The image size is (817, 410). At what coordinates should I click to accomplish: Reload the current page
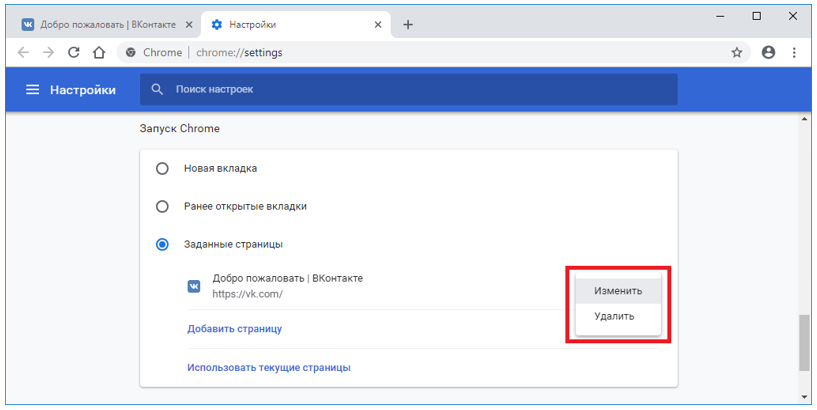pos(74,52)
